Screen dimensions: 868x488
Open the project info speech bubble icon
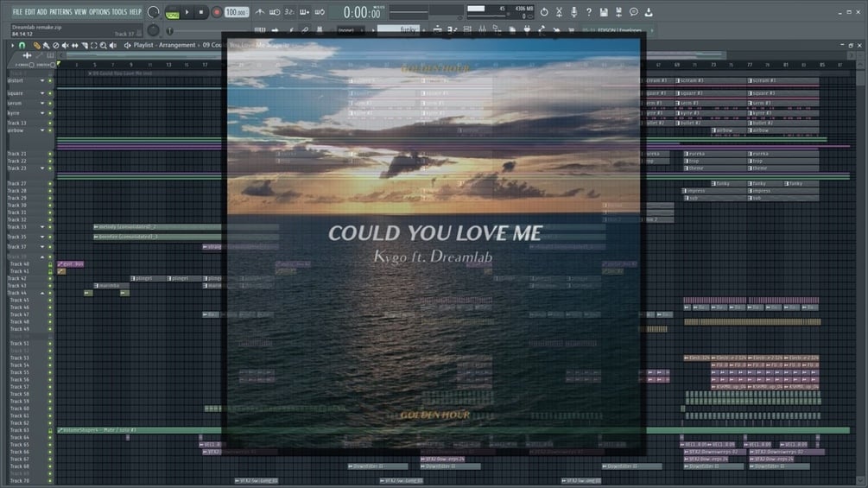point(634,11)
